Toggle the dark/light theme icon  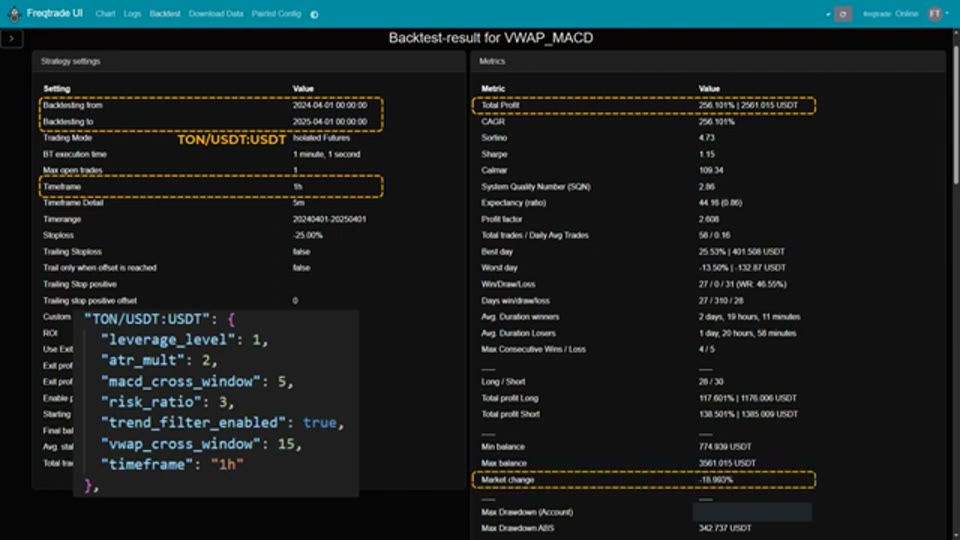tap(314, 14)
